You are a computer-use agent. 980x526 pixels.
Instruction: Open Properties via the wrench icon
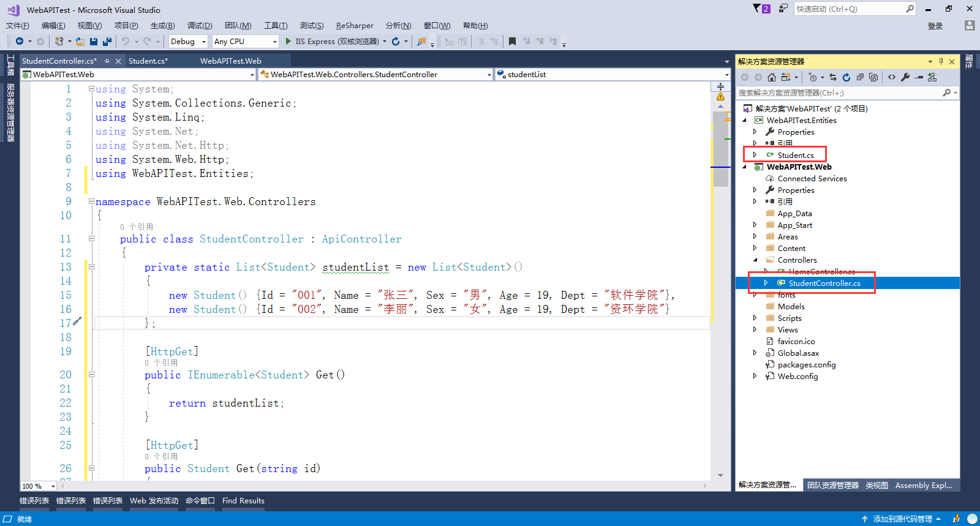[905, 77]
